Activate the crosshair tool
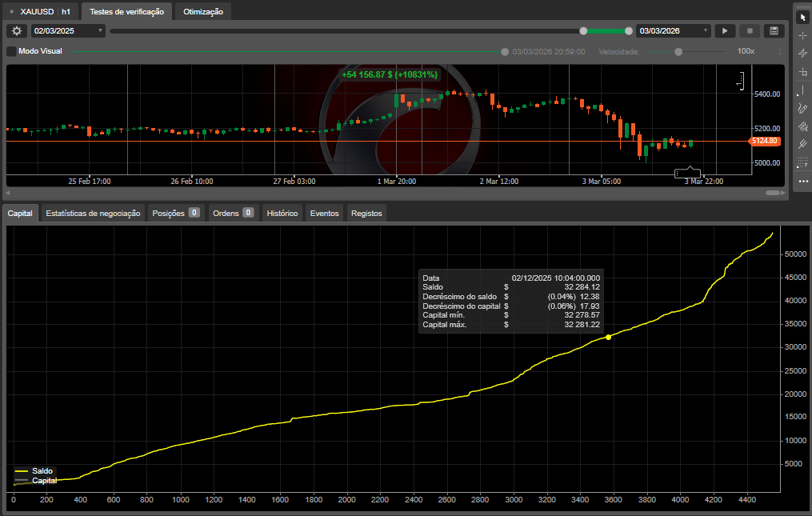 coord(803,36)
